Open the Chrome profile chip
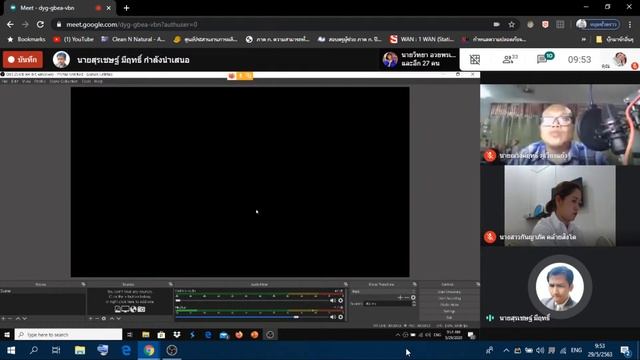640x360 pixels. tap(598, 24)
